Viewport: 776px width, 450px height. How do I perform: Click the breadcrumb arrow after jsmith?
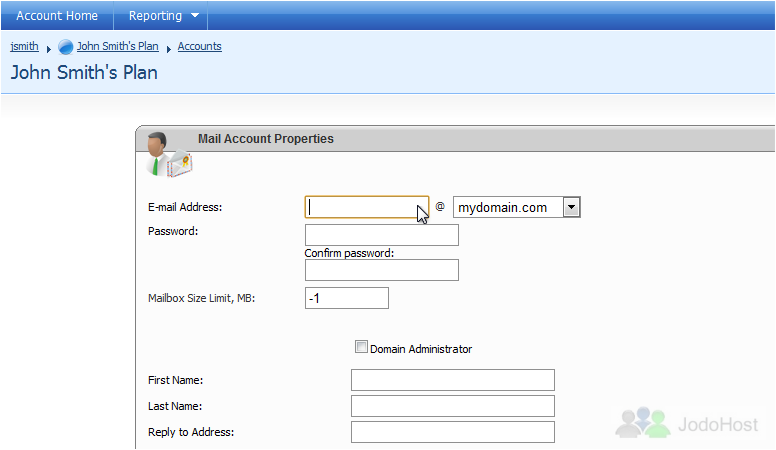(48, 49)
